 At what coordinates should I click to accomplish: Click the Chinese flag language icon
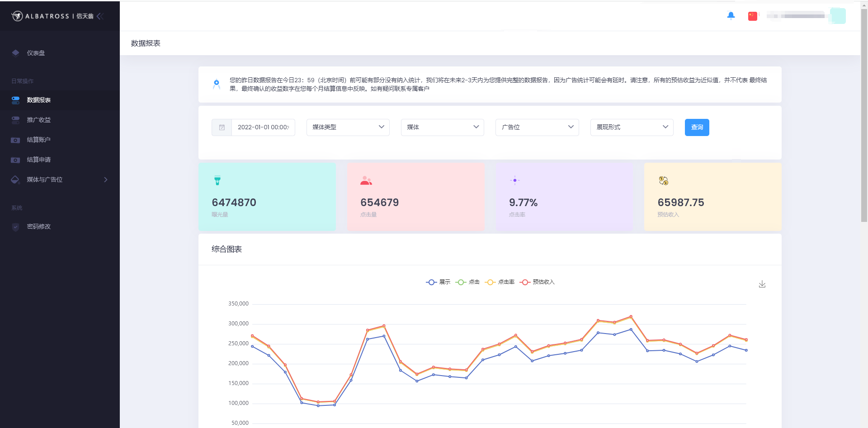[x=752, y=16]
